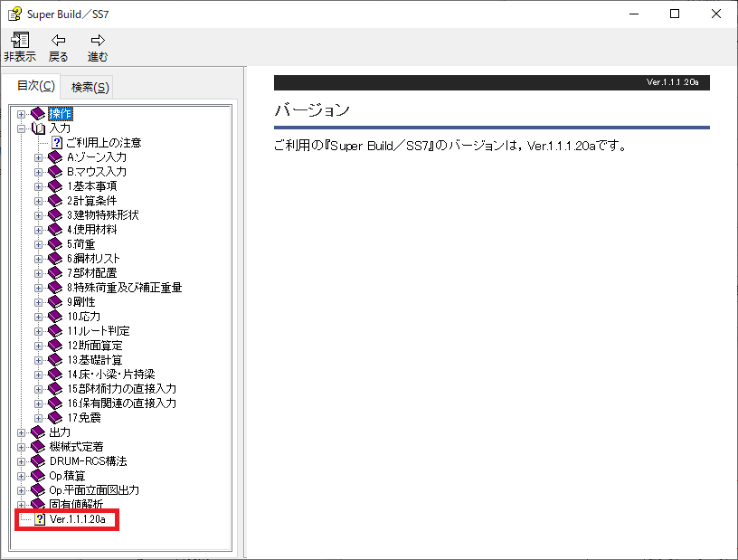This screenshot has width=738, height=560.
Task: Click the question-mark icon beside ご利用上の注意
Action: coord(57,143)
